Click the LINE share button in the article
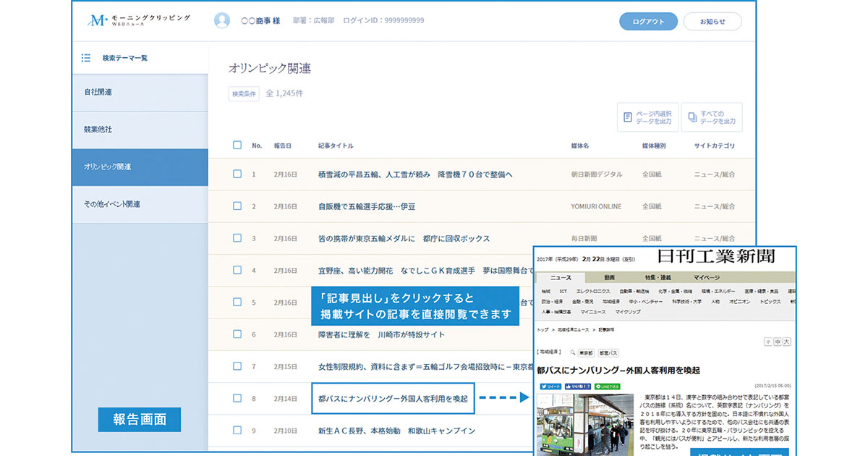Image resolution: width=868 pixels, height=456 pixels. pyautogui.click(x=608, y=387)
